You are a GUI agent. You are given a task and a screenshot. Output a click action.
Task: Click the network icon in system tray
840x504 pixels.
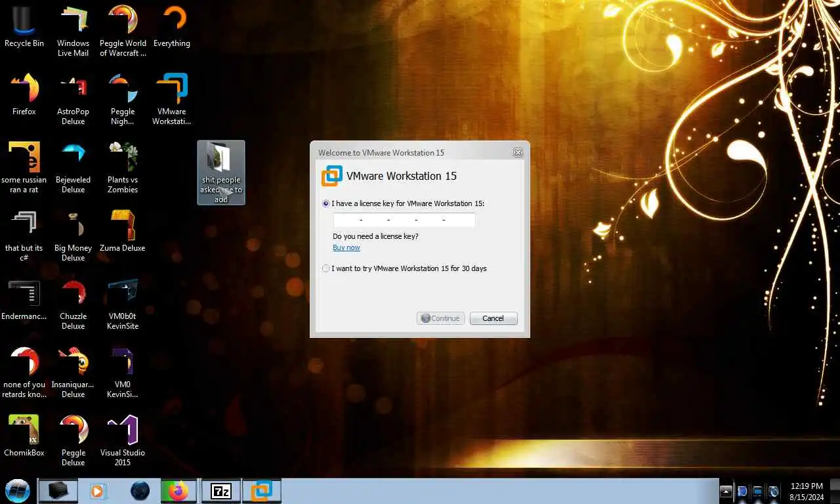point(757,491)
